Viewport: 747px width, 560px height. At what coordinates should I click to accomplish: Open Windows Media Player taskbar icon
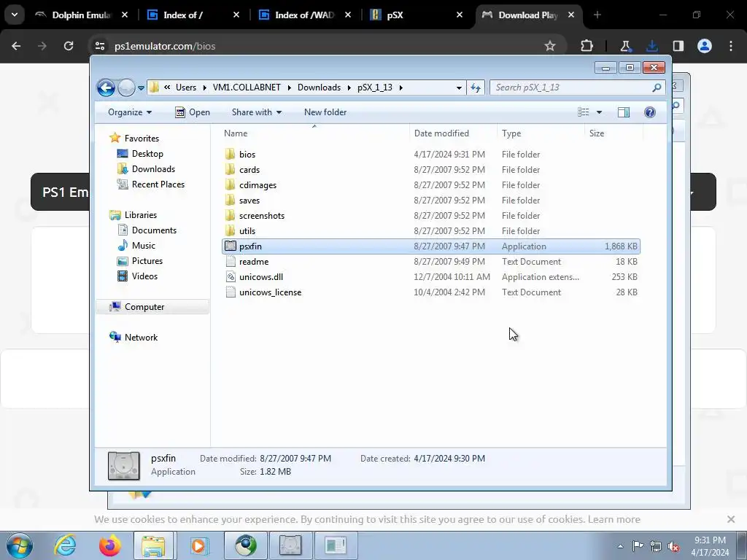tap(199, 545)
